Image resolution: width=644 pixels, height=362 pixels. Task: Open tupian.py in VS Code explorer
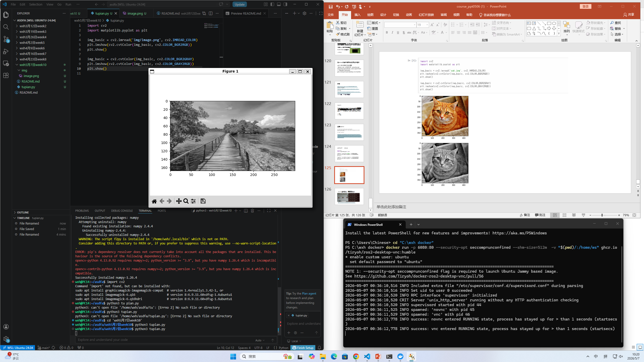(28, 87)
